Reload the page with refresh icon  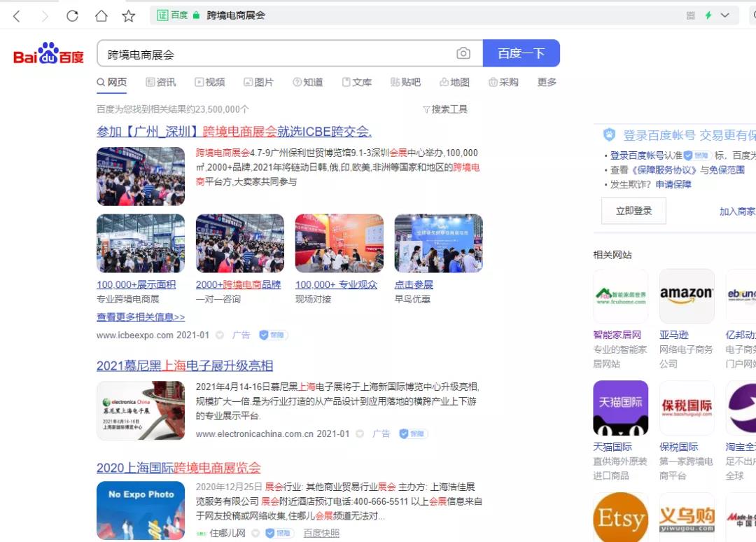pos(72,16)
